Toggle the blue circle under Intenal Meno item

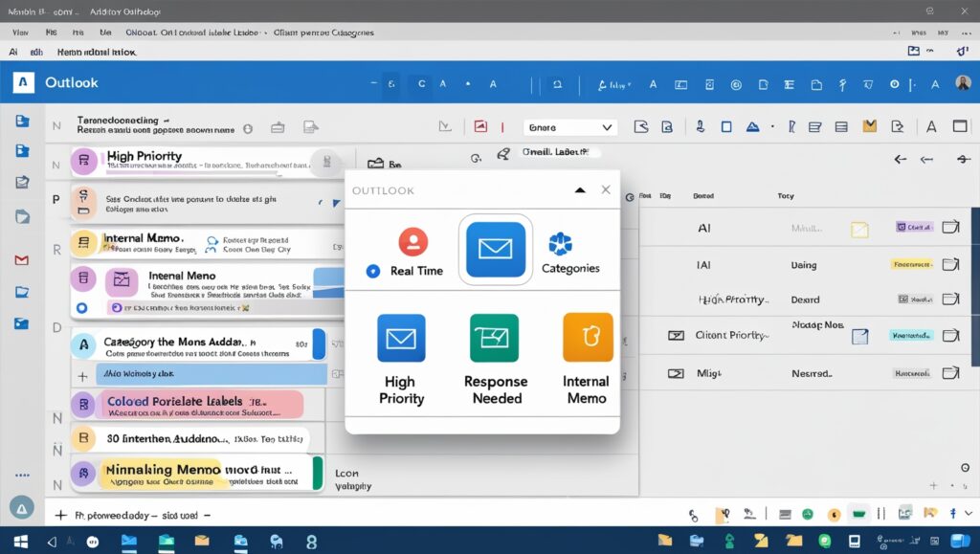[81, 308]
